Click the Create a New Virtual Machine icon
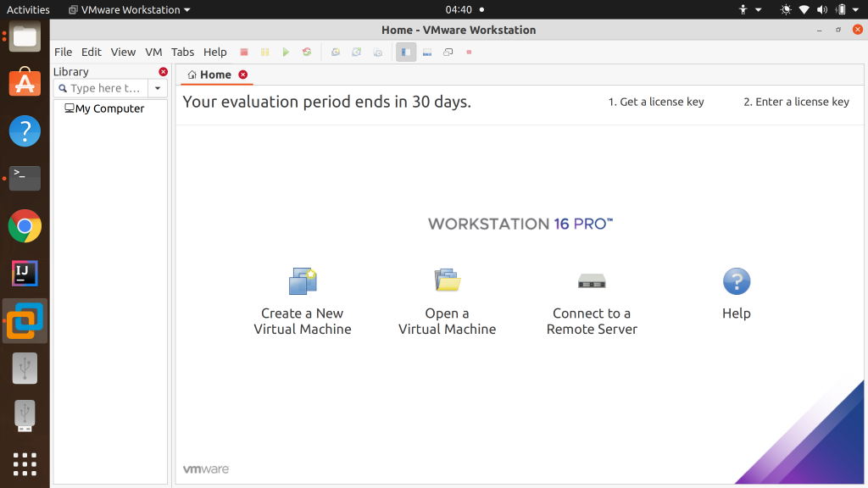 point(303,281)
